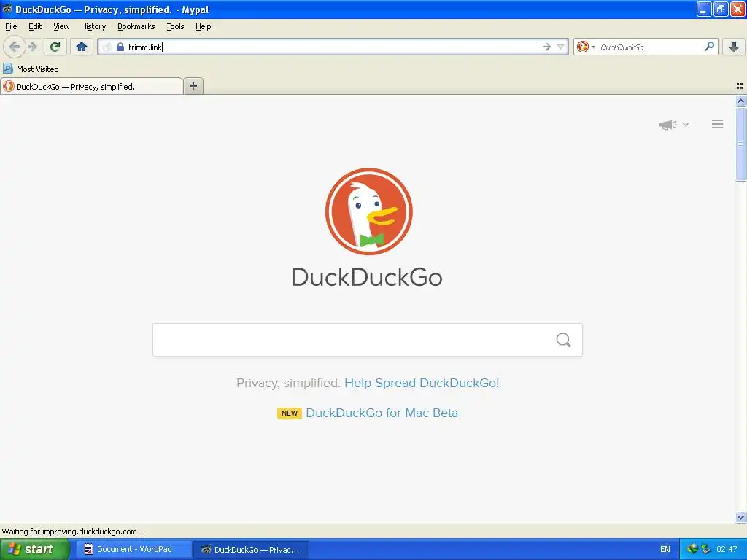Click the vertical scrollbar thumb
The image size is (747, 560).
click(x=740, y=144)
